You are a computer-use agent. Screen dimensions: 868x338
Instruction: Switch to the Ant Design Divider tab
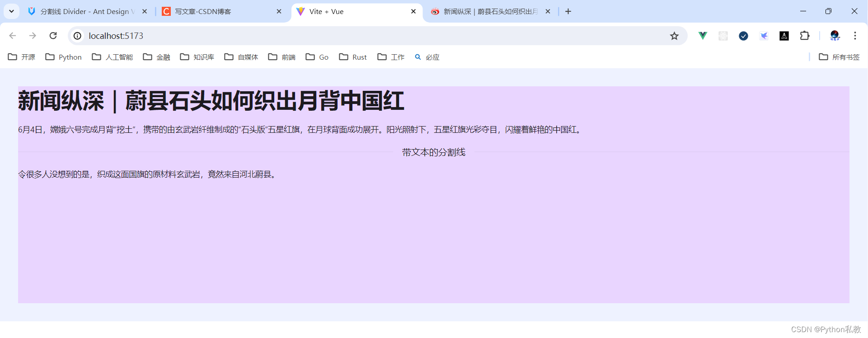pos(88,11)
